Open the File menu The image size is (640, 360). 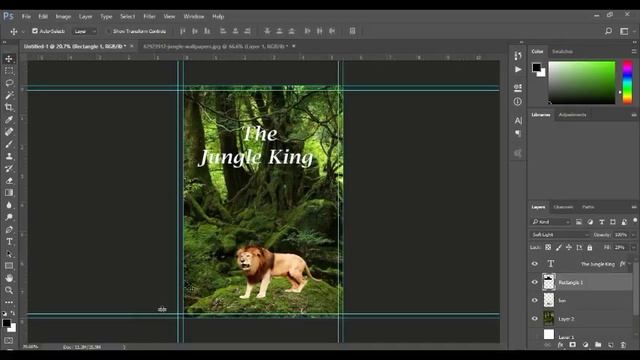tap(27, 16)
